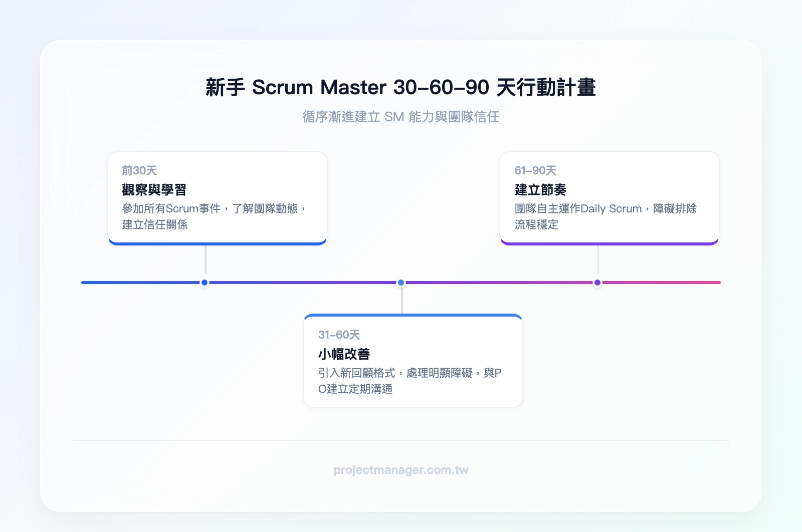Click the divider line above the footer
The height and width of the screenshot is (532, 802).
click(400, 440)
